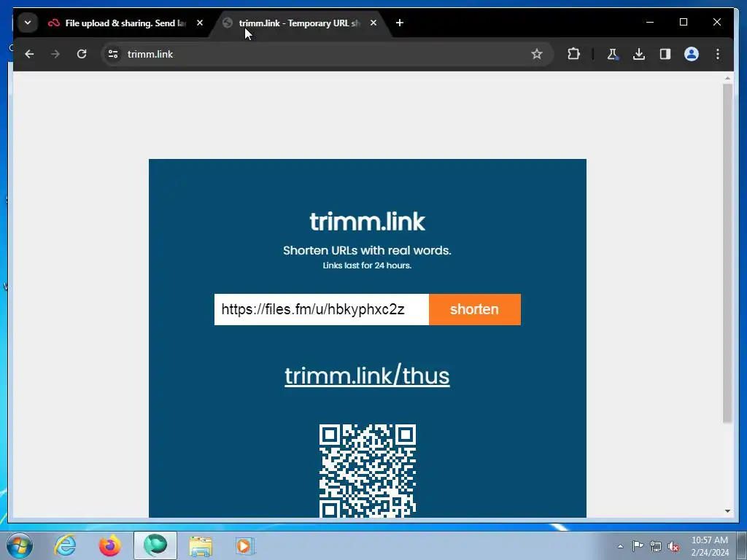
Task: Open the Extensions puzzle icon
Action: coord(573,54)
